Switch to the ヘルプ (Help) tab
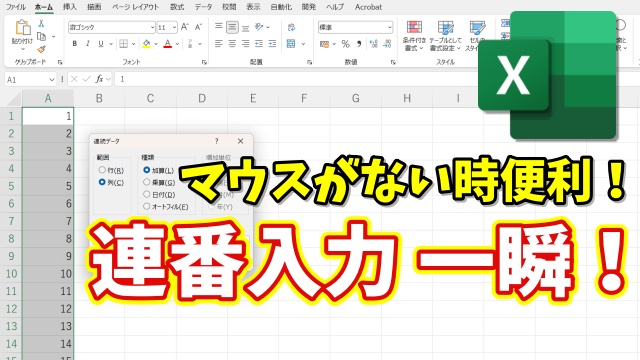The image size is (640, 360). pyautogui.click(x=335, y=7)
